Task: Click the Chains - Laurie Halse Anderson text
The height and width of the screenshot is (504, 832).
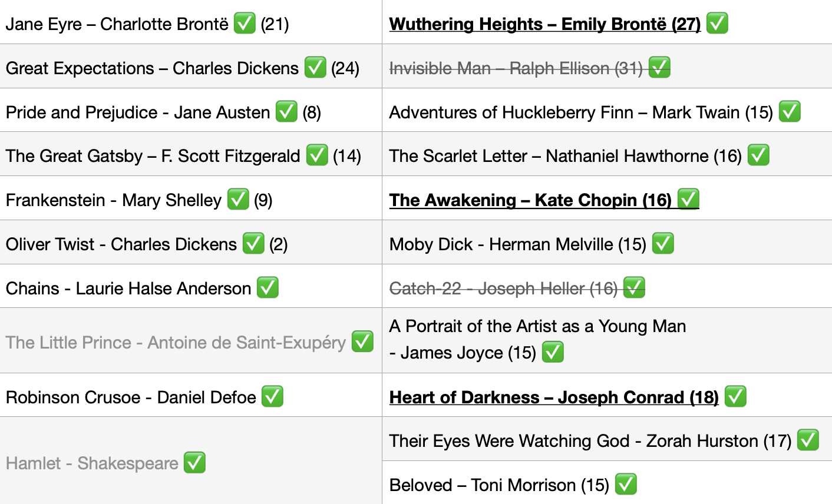Action: pos(128,289)
